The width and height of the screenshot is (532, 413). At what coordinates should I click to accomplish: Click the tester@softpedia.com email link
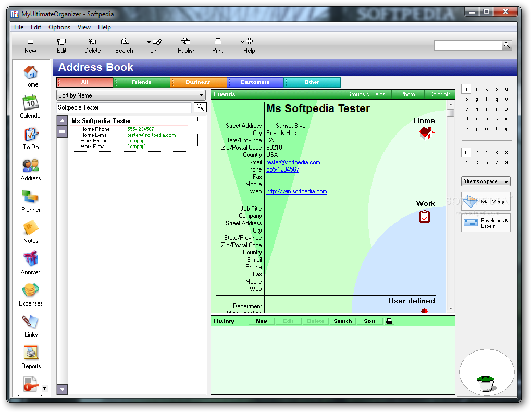pos(293,162)
